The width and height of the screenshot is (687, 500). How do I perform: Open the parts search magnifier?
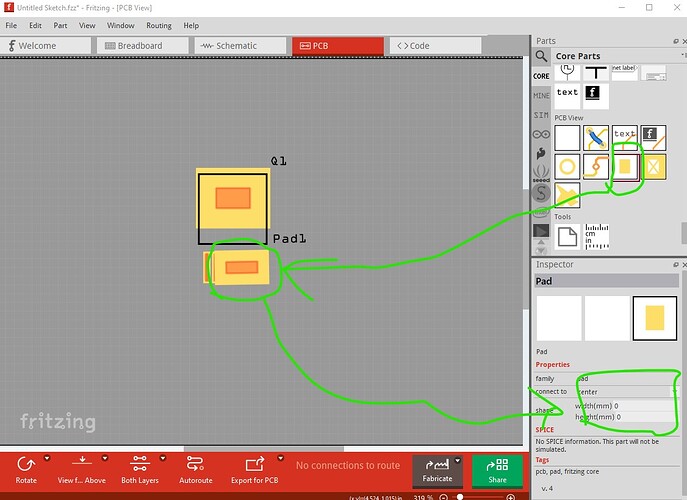(541, 56)
